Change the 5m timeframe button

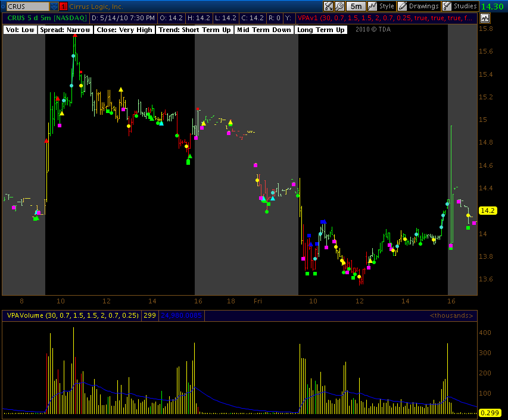(356, 6)
